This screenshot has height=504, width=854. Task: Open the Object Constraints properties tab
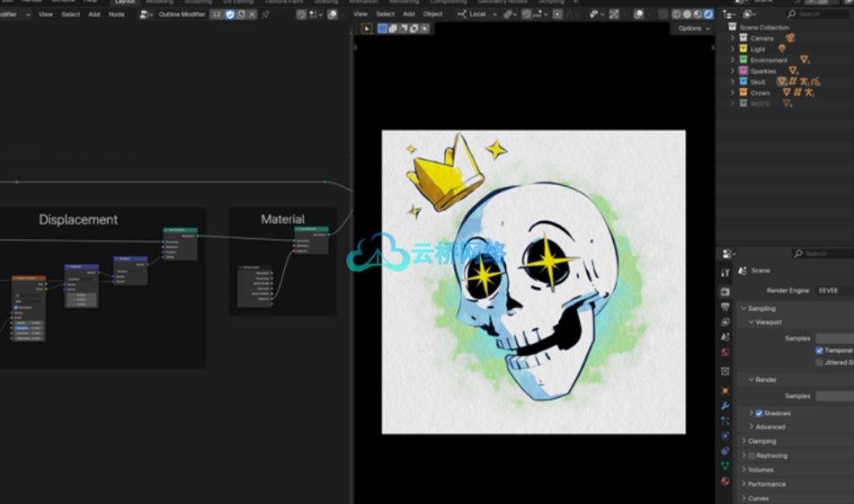[725, 451]
